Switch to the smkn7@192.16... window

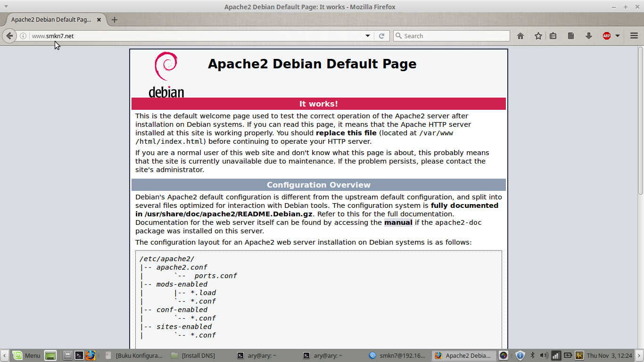[x=398, y=355]
